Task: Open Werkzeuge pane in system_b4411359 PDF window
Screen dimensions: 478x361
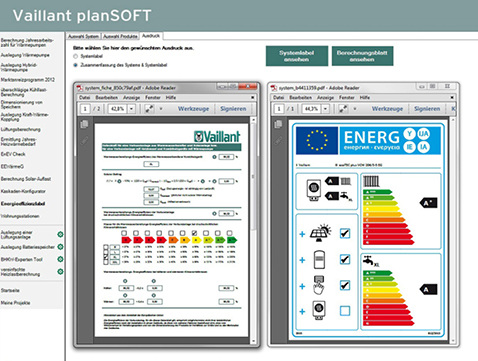Action: 387,109
